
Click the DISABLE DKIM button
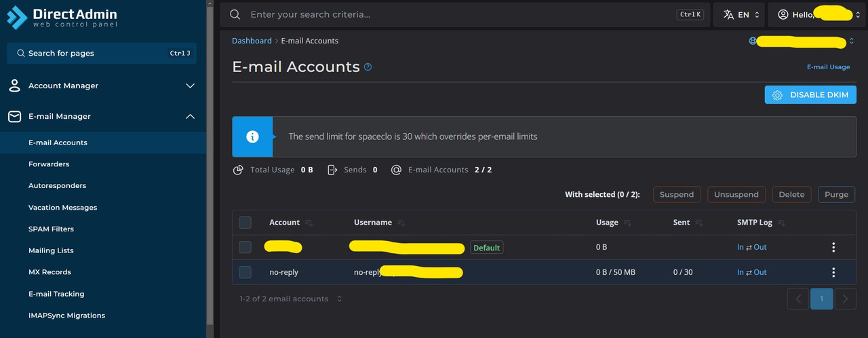810,95
